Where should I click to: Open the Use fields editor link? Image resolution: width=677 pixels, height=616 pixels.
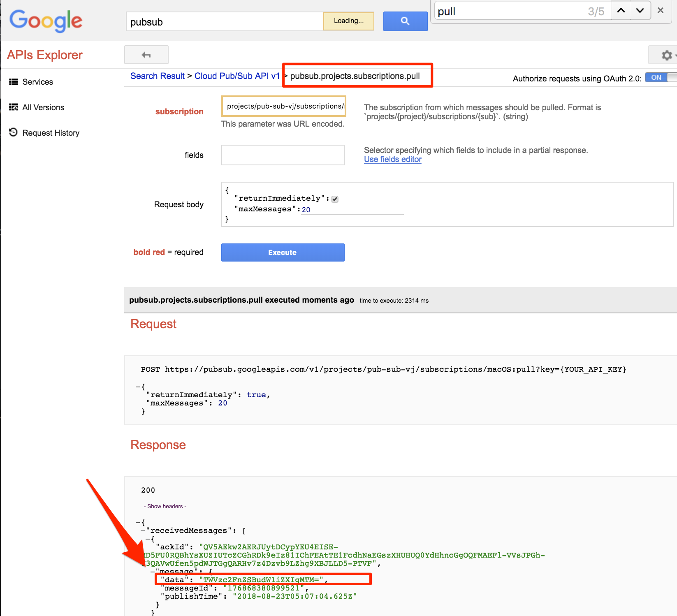(x=393, y=160)
